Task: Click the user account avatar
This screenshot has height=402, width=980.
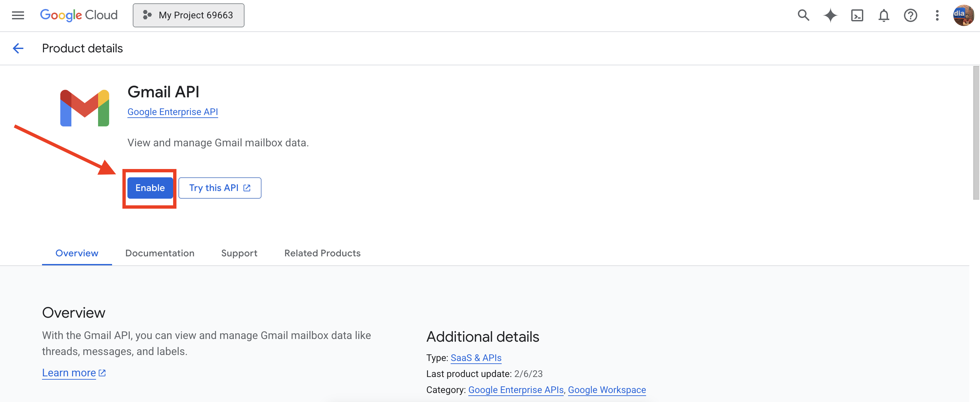Action: (x=963, y=15)
